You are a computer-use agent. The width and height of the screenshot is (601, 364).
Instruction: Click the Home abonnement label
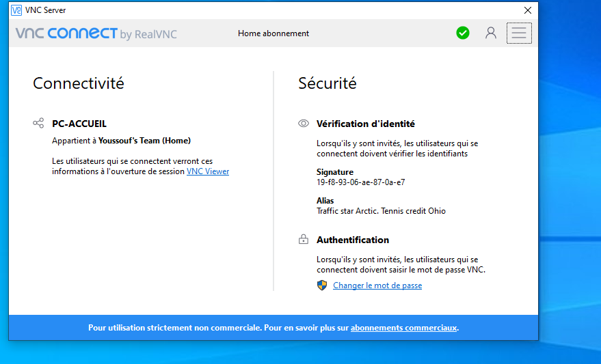(x=273, y=33)
